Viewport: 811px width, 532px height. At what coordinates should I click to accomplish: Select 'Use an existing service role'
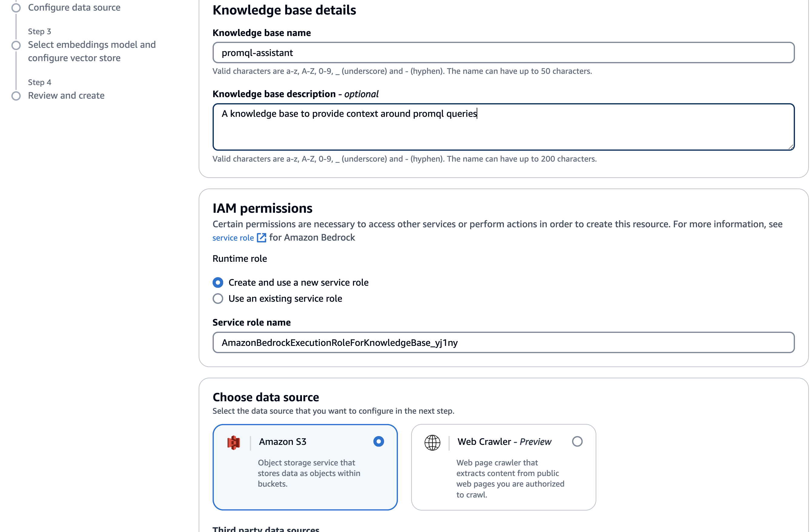pyautogui.click(x=218, y=298)
